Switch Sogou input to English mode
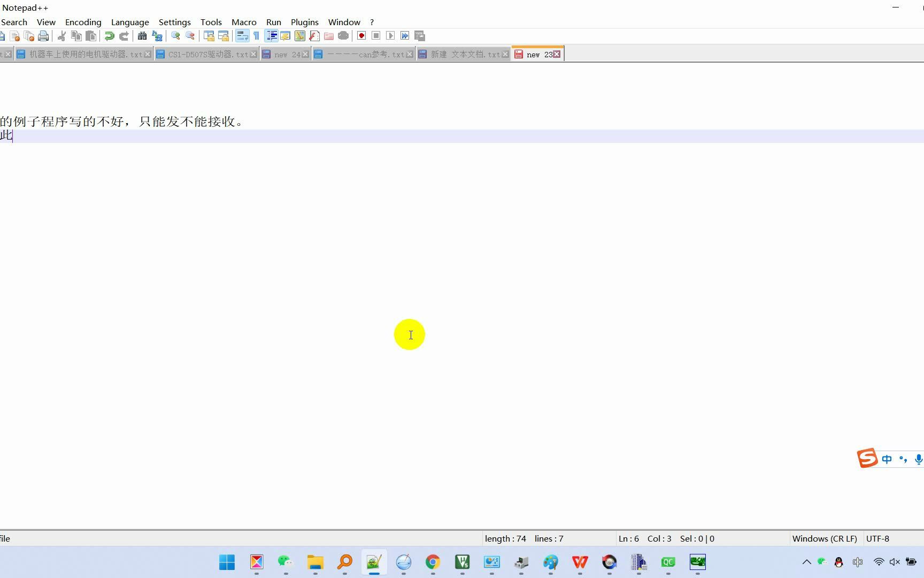Viewport: 924px width, 578px height. click(887, 459)
